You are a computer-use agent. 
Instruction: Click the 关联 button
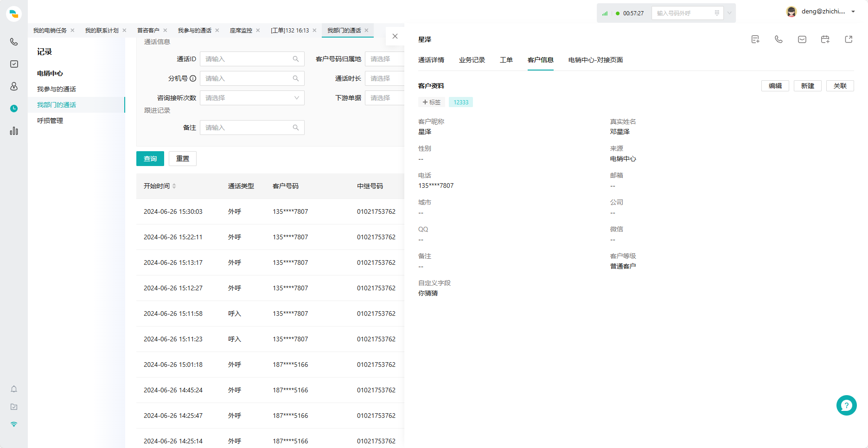840,86
